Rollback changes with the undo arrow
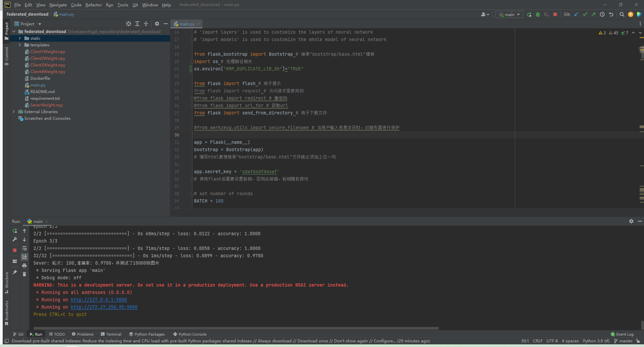Screen dimensions: 644x347 pos(611,14)
